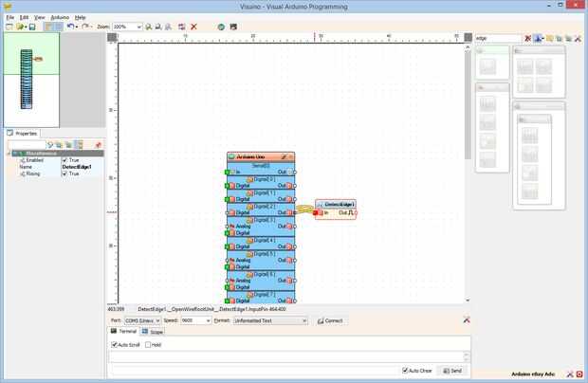Click the red X delete toolbar icon

point(193,27)
